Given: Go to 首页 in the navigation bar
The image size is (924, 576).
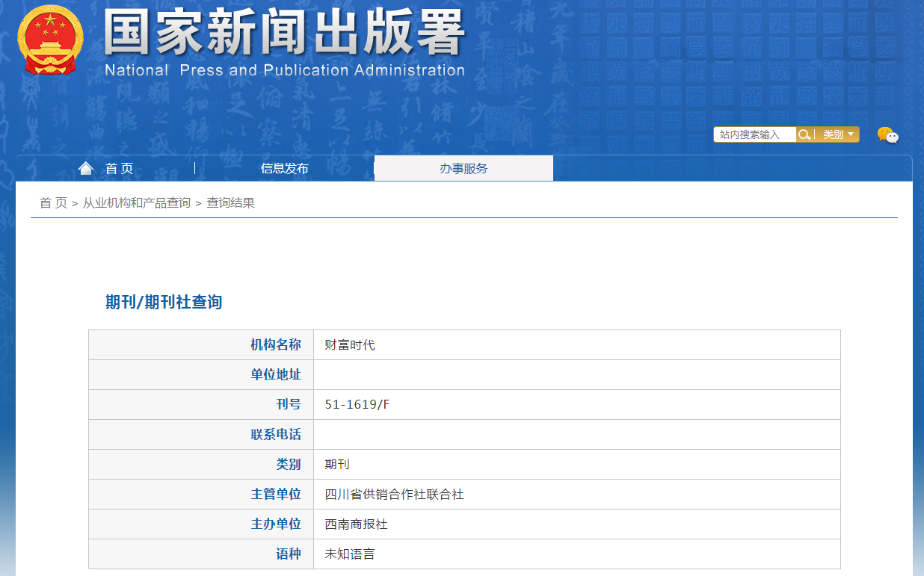Looking at the screenshot, I should pos(119,169).
